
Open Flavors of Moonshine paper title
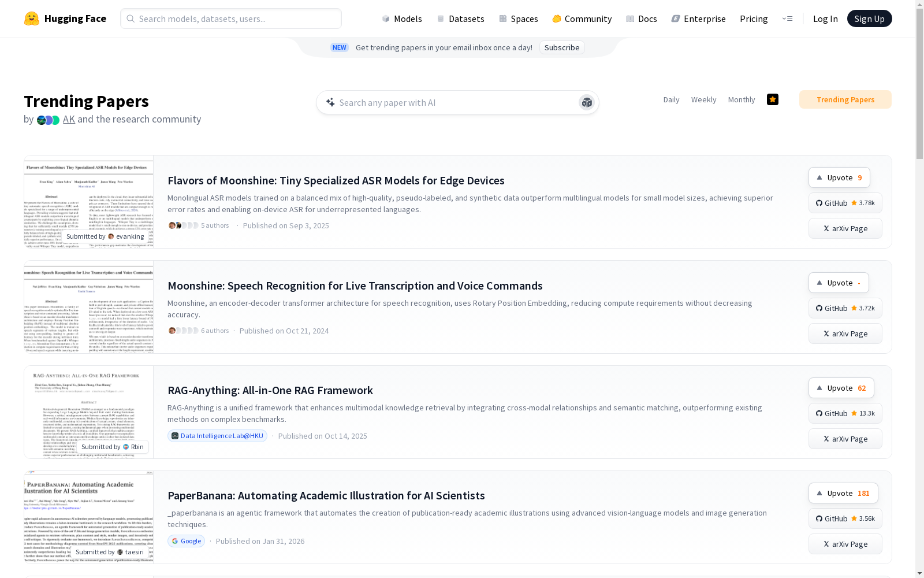click(336, 180)
